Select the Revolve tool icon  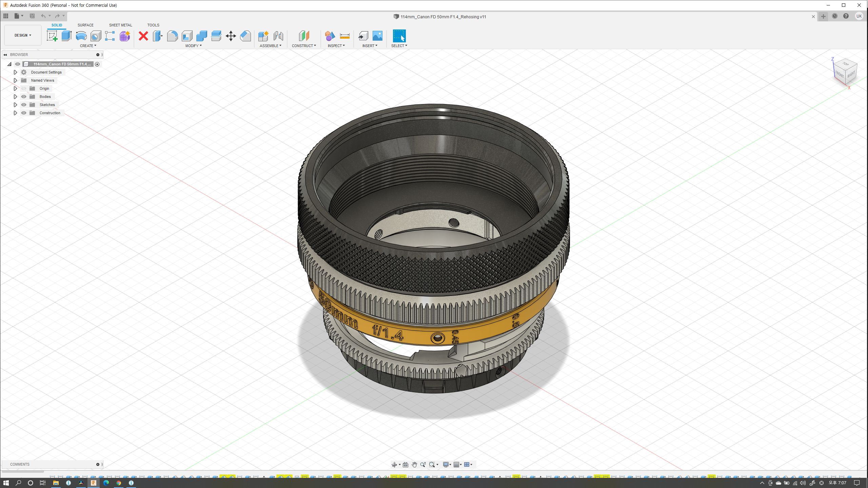(81, 36)
